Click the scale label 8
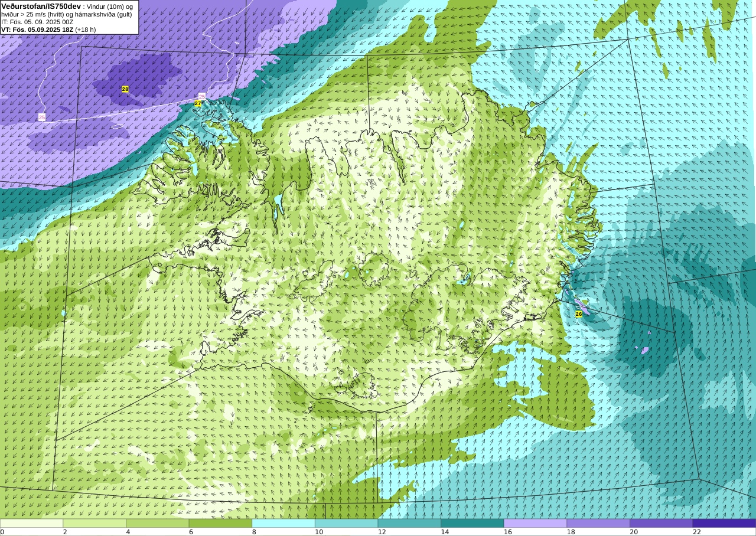 [x=254, y=532]
